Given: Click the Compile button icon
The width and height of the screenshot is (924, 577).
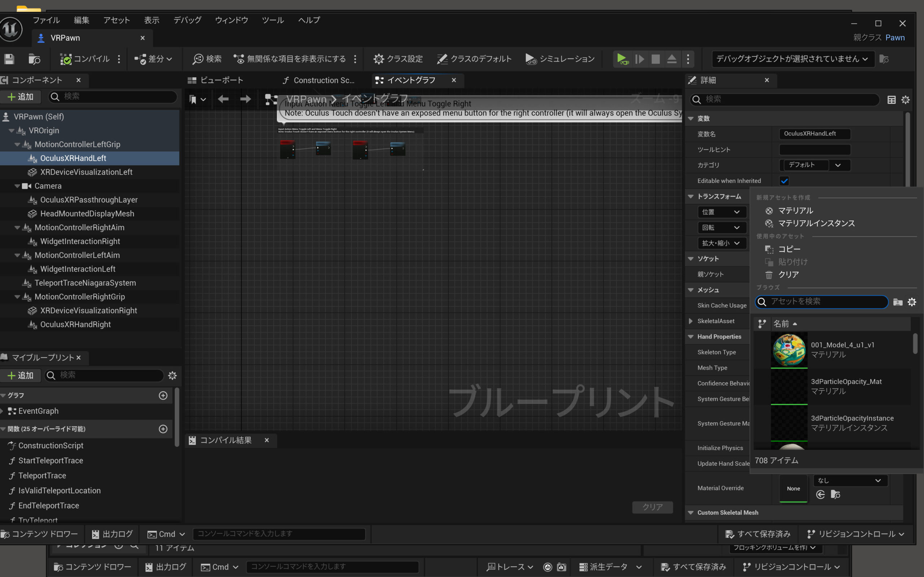Looking at the screenshot, I should (66, 59).
